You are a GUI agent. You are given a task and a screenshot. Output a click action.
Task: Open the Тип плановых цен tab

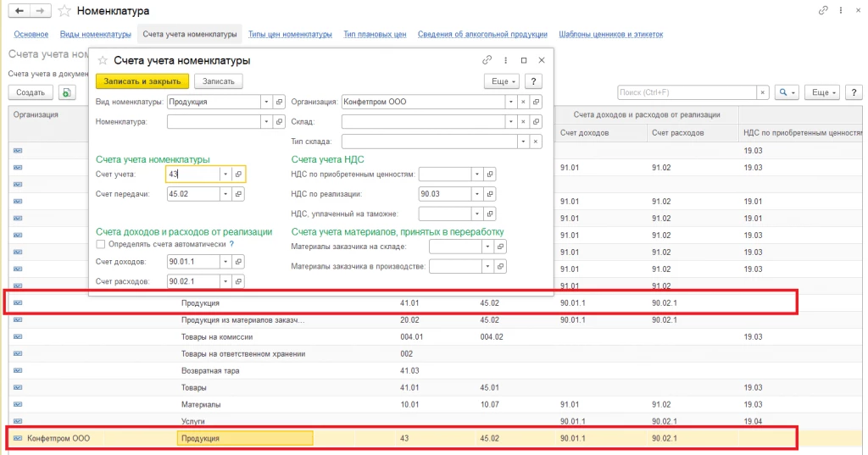coord(375,35)
